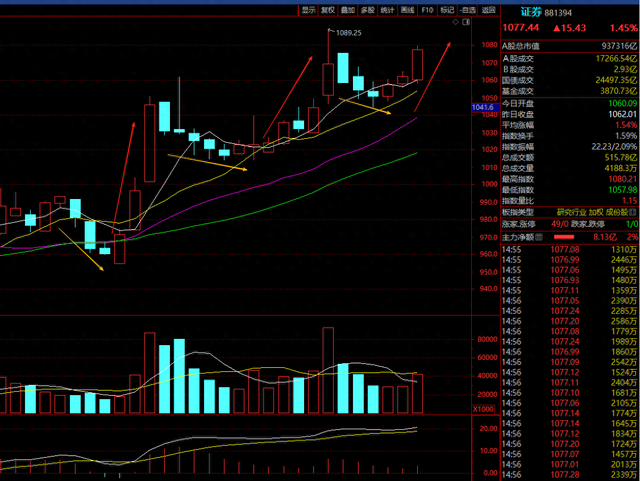Activate the 画线 drawing tools
The height and width of the screenshot is (481, 640).
pos(407,10)
